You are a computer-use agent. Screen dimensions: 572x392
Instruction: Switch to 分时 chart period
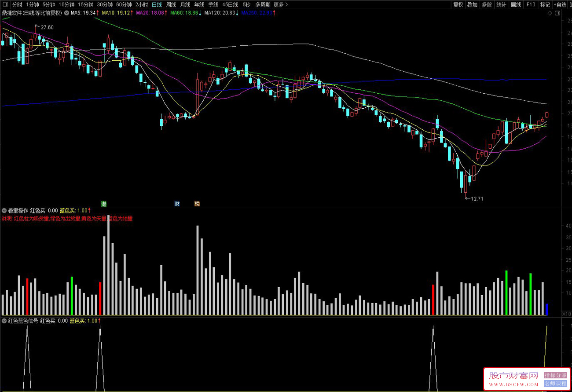[x=17, y=4]
